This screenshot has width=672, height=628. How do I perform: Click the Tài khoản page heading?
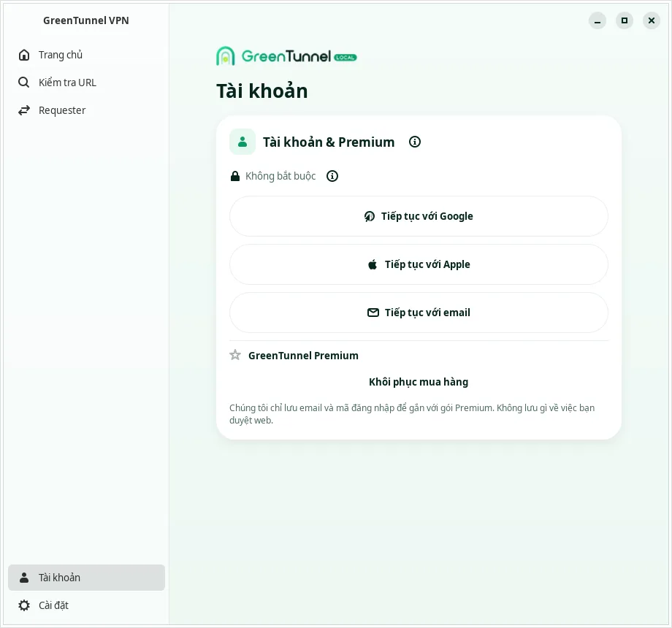[261, 91]
